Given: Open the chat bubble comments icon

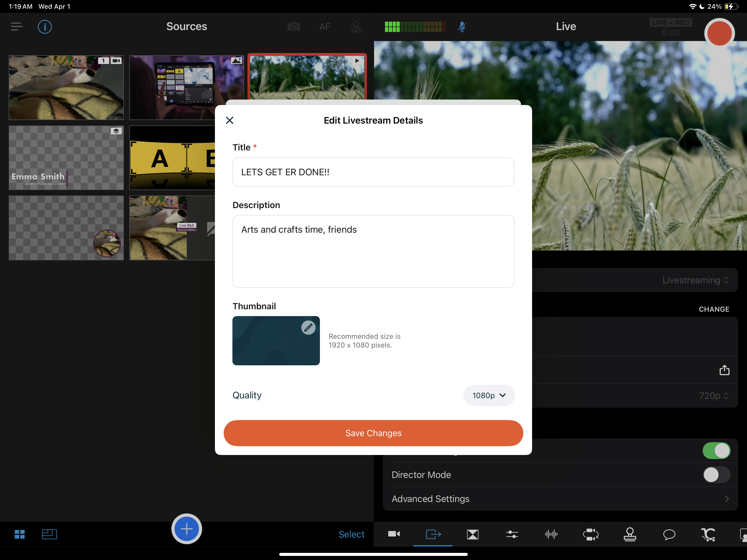Looking at the screenshot, I should pos(669,534).
